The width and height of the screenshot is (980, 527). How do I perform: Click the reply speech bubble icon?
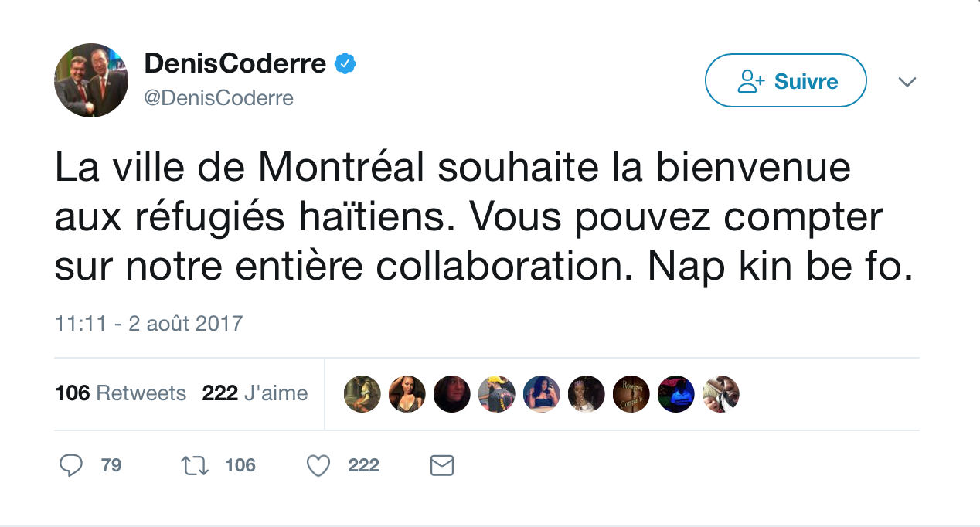(x=71, y=465)
